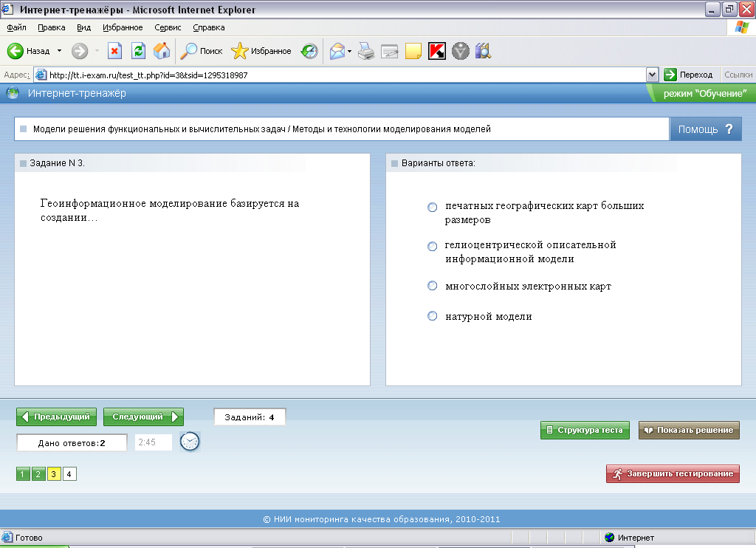Click режим "Обучение" label

pyautogui.click(x=705, y=94)
